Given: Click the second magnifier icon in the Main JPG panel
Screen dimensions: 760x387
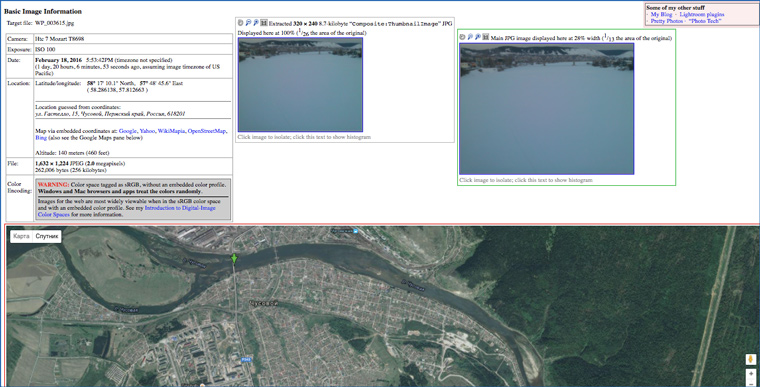Looking at the screenshot, I should [x=478, y=37].
